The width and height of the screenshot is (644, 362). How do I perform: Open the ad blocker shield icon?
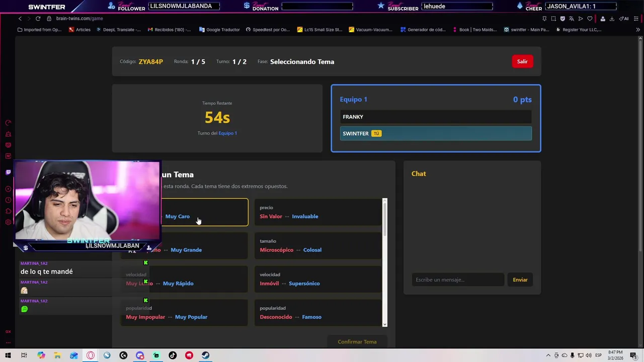pos(562,19)
